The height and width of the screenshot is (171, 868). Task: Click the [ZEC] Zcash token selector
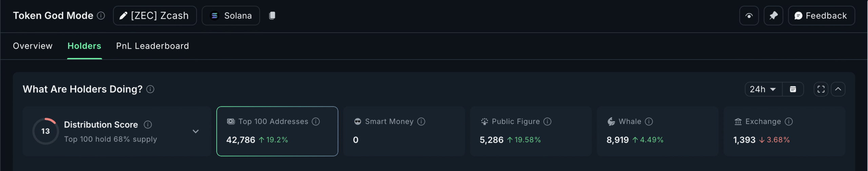coord(155,16)
